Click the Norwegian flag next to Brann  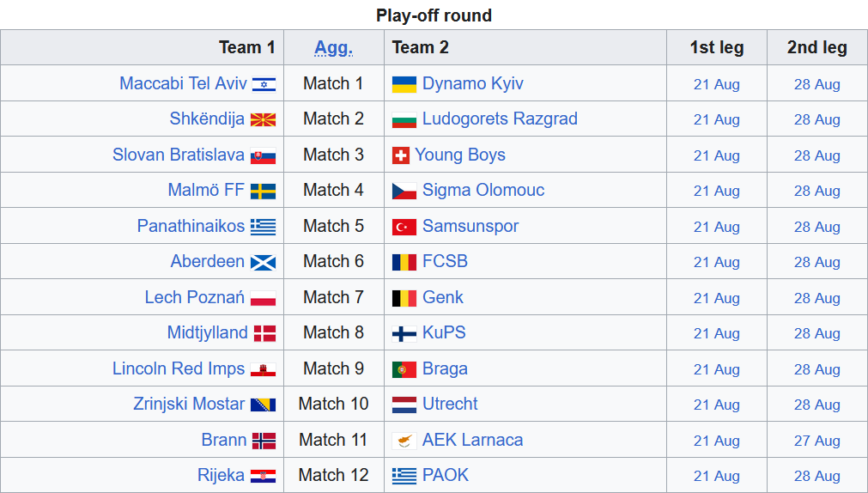click(264, 441)
